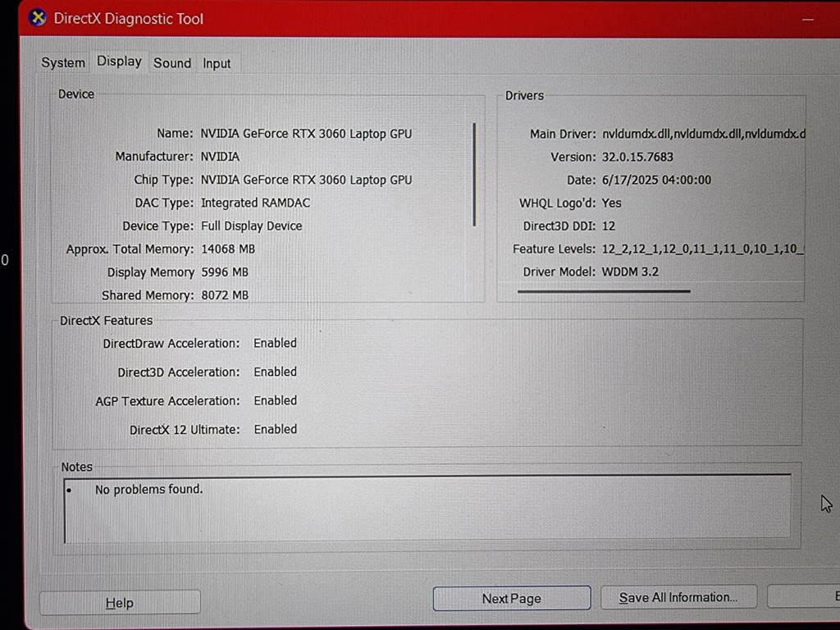The image size is (840, 630).
Task: Click the WHQL Logo'd value Yes
Action: click(611, 203)
